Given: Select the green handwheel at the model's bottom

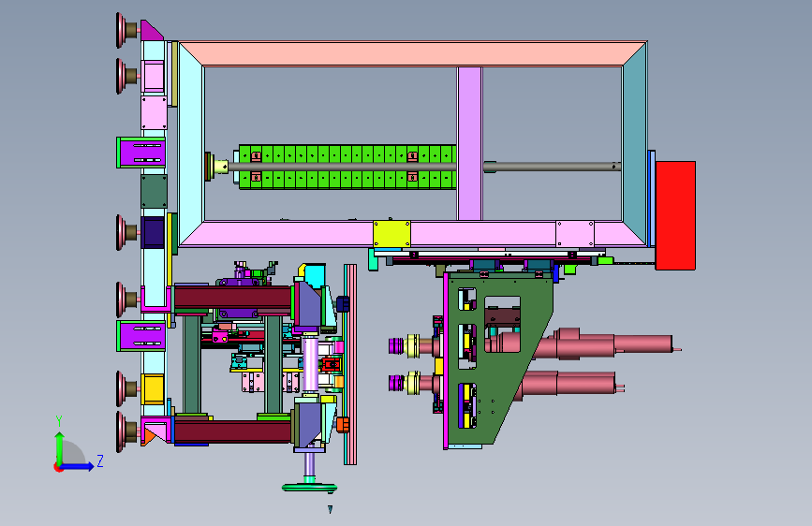Looking at the screenshot, I should (310, 488).
